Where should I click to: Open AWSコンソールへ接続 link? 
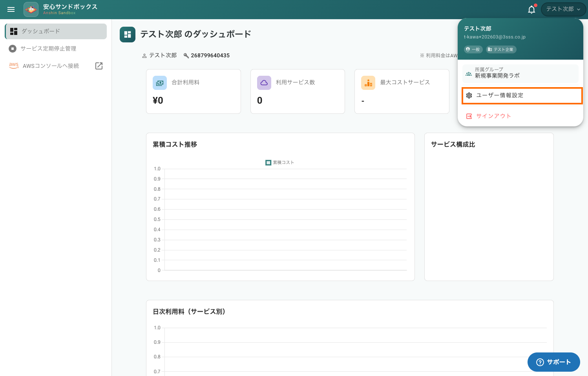click(56, 66)
